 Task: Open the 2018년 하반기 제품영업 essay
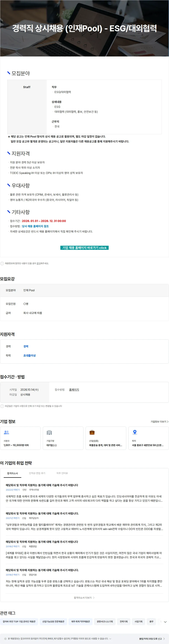pos(84,550)
